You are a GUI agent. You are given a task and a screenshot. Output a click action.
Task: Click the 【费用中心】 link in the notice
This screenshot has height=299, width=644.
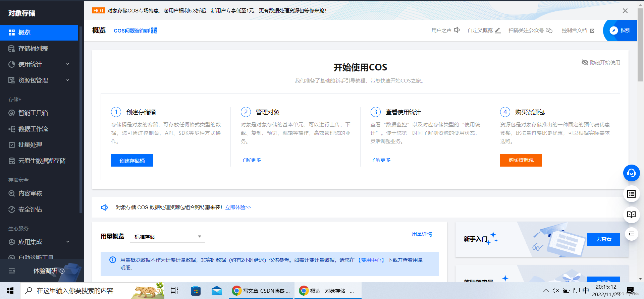point(371,260)
